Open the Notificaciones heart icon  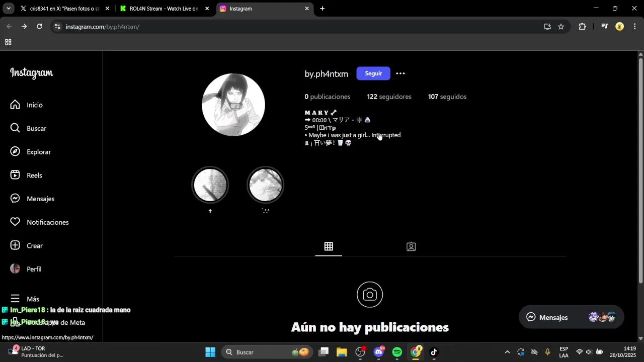tap(15, 222)
